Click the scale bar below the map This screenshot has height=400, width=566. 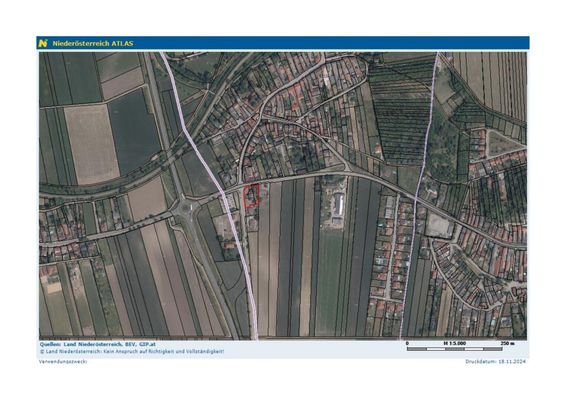point(454,349)
